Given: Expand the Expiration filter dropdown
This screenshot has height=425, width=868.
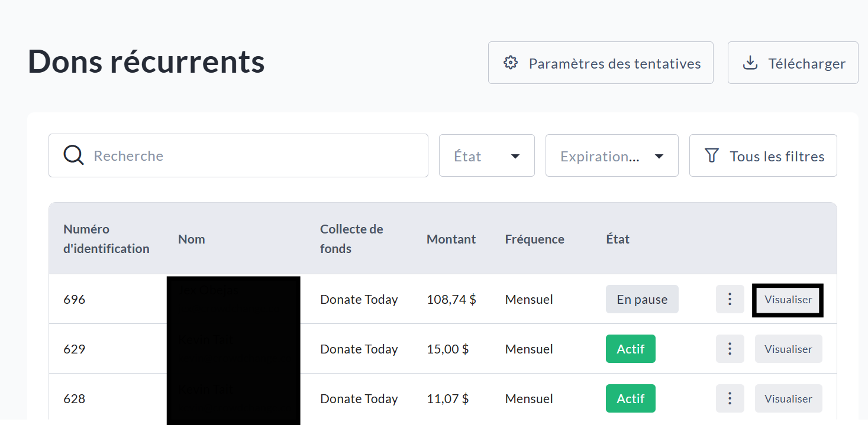Looking at the screenshot, I should click(x=611, y=156).
